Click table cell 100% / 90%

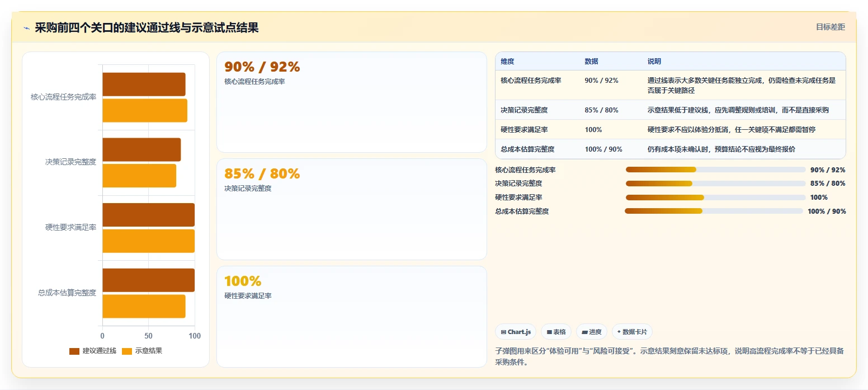[603, 149]
